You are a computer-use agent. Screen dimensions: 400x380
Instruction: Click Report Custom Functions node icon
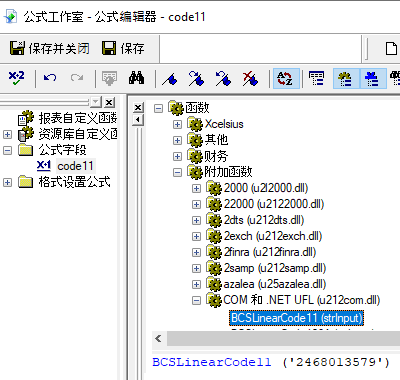26,118
